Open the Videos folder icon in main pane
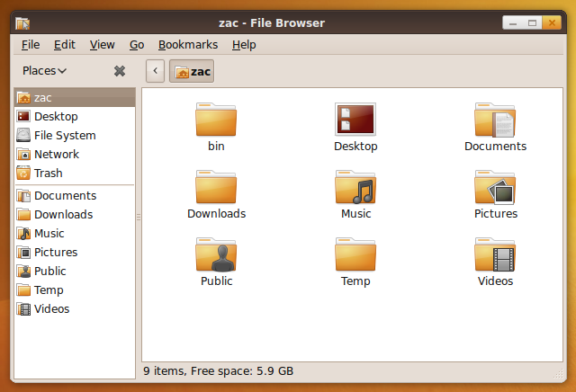Image resolution: width=576 pixels, height=392 pixels. pyautogui.click(x=495, y=254)
